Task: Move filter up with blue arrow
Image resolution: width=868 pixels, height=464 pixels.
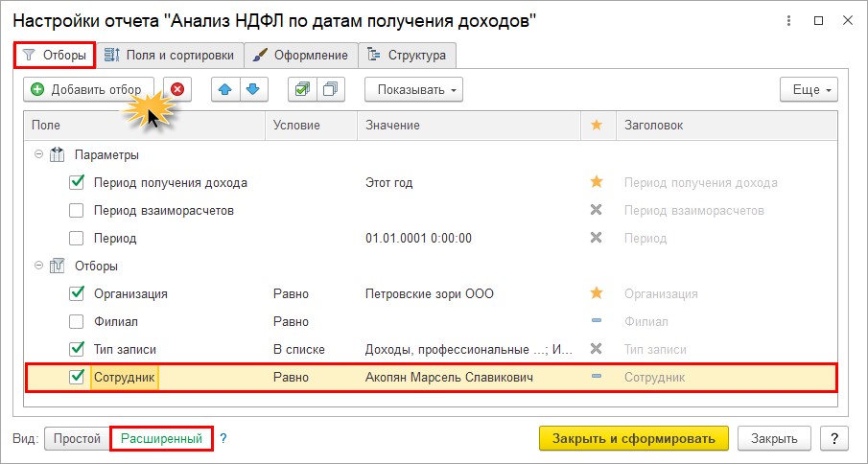Action: tap(225, 89)
